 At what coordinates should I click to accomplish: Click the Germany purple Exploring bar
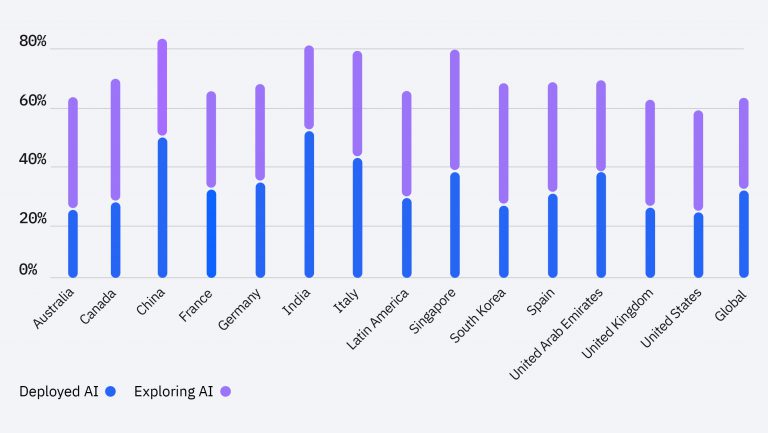tap(260, 132)
